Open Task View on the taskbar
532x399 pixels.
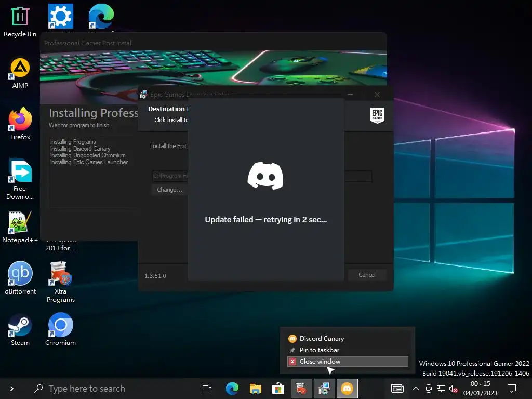pos(207,389)
